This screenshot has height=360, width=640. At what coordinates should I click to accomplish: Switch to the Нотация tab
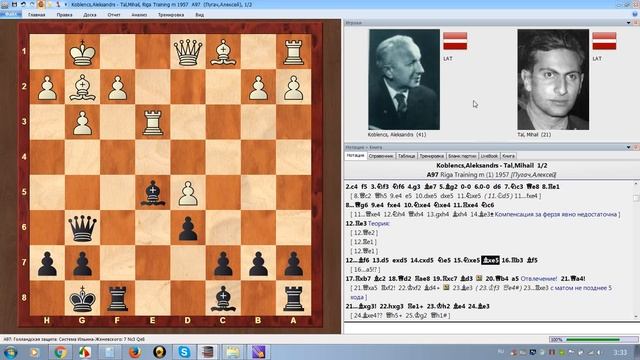coord(355,156)
